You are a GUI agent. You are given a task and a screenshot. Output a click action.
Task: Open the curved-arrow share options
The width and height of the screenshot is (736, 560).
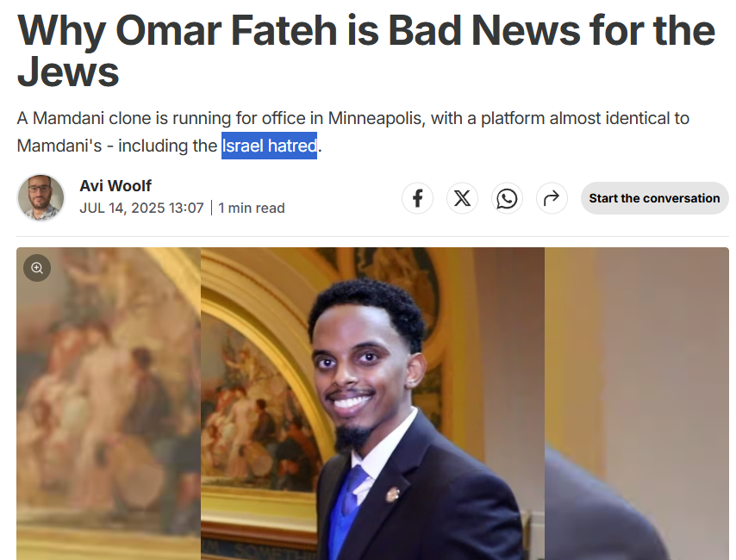(x=552, y=198)
